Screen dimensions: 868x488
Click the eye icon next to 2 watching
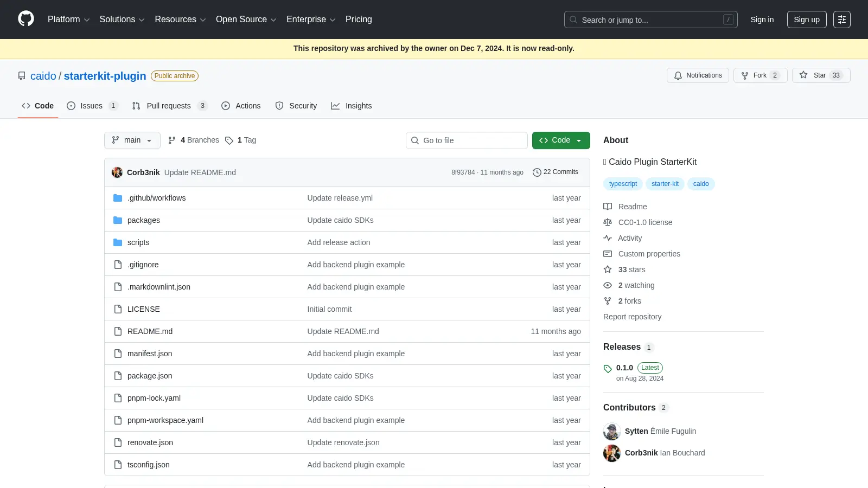(608, 285)
